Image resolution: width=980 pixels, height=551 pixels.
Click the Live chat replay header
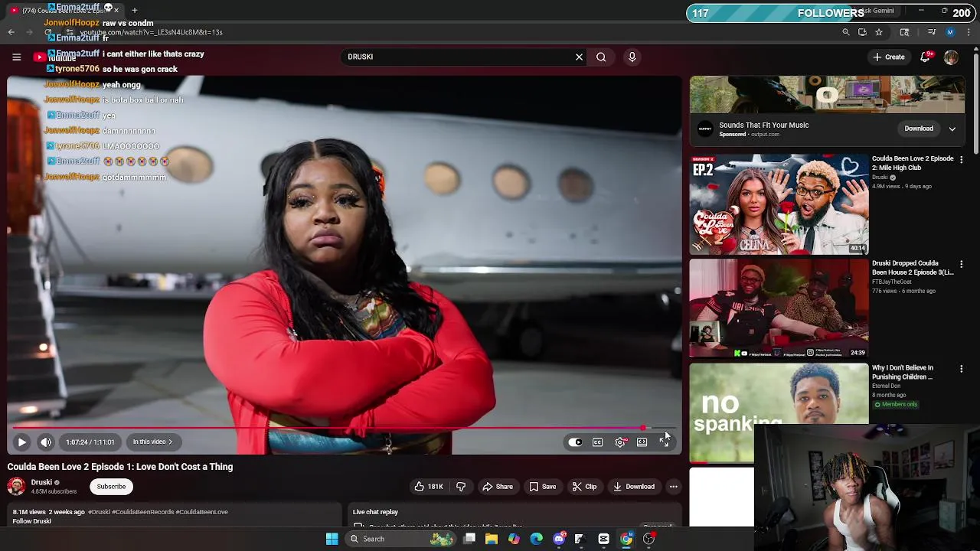click(x=375, y=512)
